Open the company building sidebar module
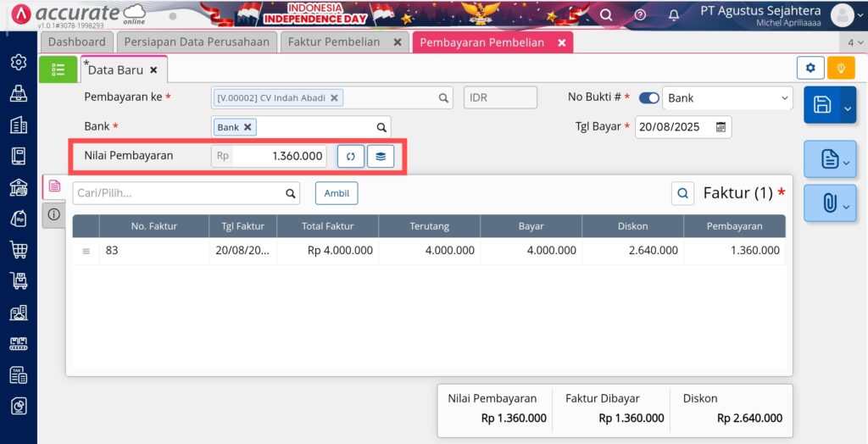This screenshot has height=444, width=868. (x=19, y=125)
